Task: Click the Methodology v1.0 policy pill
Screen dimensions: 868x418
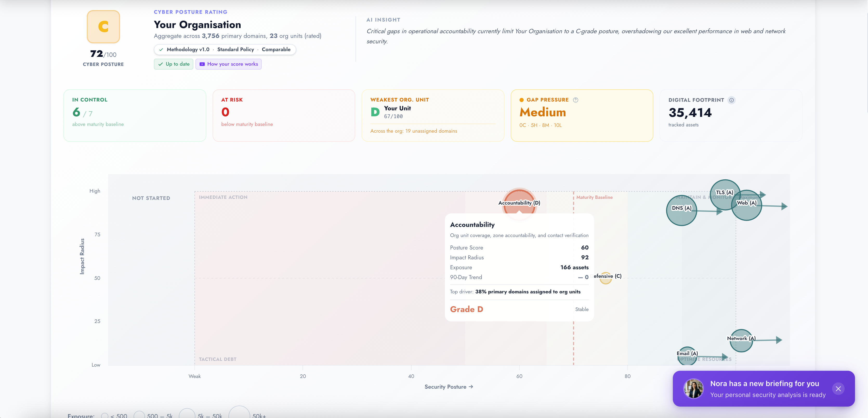Action: [x=225, y=50]
